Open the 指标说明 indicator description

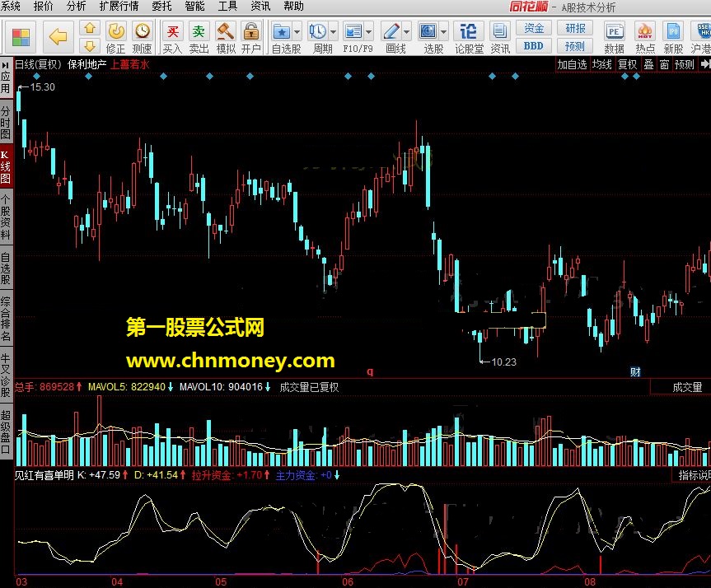(695, 475)
